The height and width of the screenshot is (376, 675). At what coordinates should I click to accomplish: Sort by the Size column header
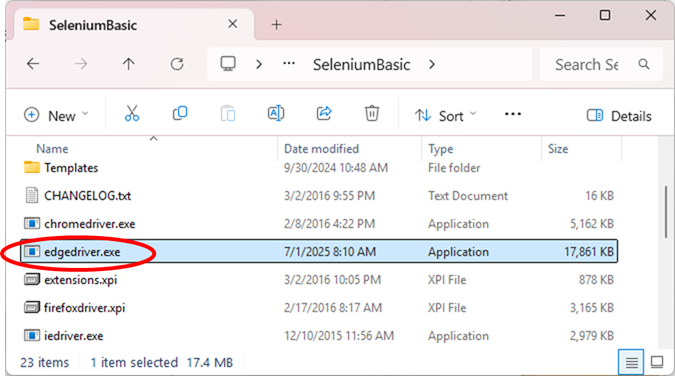point(558,149)
